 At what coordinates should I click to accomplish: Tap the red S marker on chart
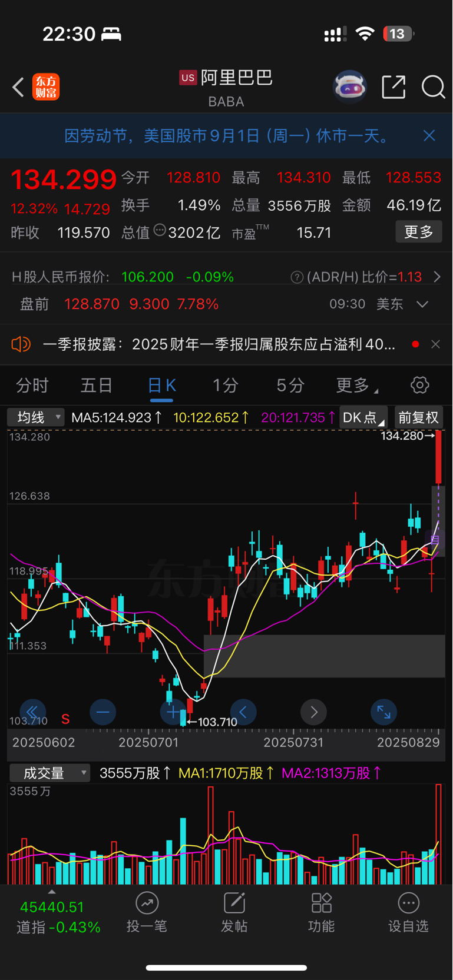[x=65, y=719]
